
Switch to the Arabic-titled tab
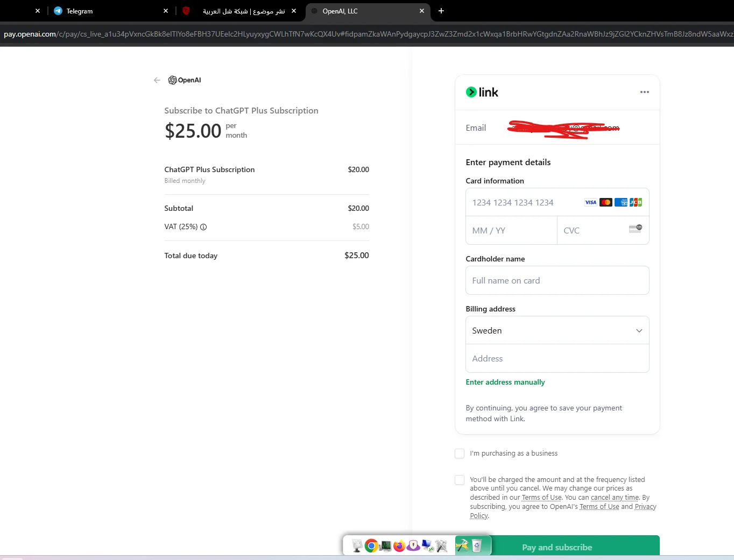point(239,11)
